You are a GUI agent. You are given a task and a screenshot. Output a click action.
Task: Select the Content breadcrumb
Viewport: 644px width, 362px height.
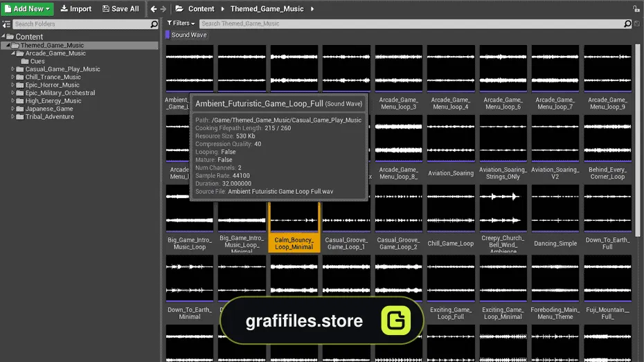pos(202,8)
